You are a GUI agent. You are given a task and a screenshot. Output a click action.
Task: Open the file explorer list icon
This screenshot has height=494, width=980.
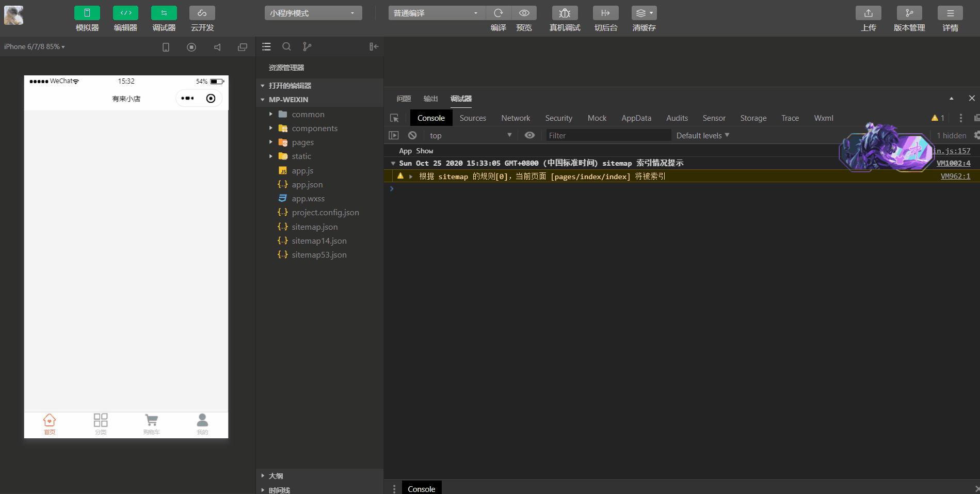(266, 46)
